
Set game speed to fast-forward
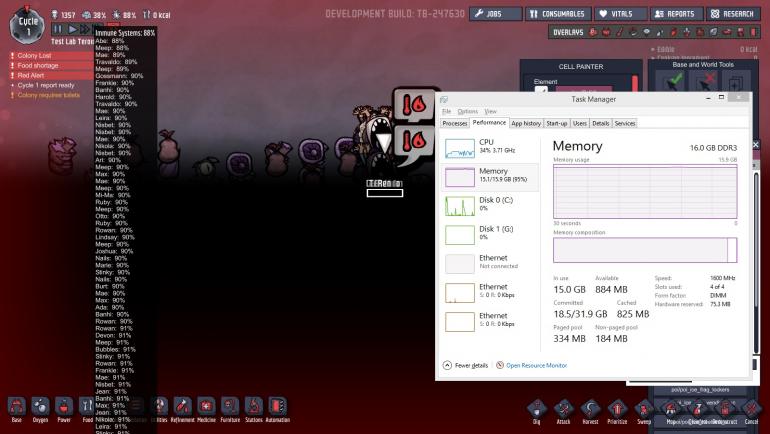[x=85, y=29]
